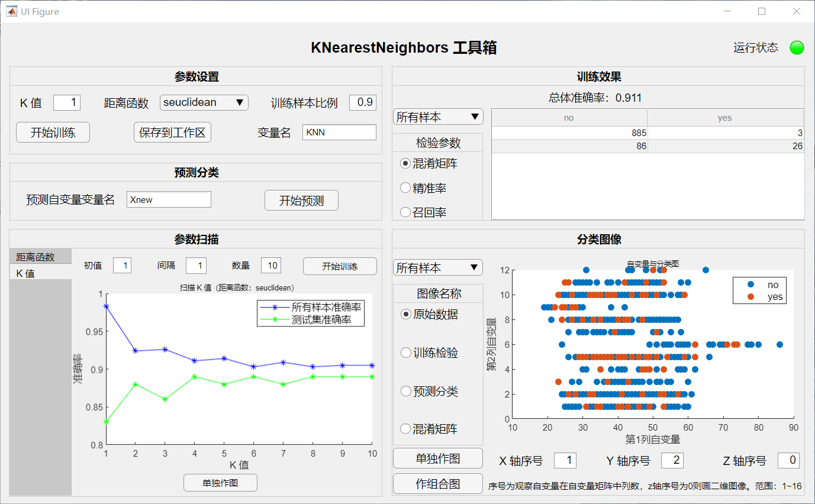Click the 'no' column header in the table
This screenshot has width=815, height=504.
pos(569,118)
